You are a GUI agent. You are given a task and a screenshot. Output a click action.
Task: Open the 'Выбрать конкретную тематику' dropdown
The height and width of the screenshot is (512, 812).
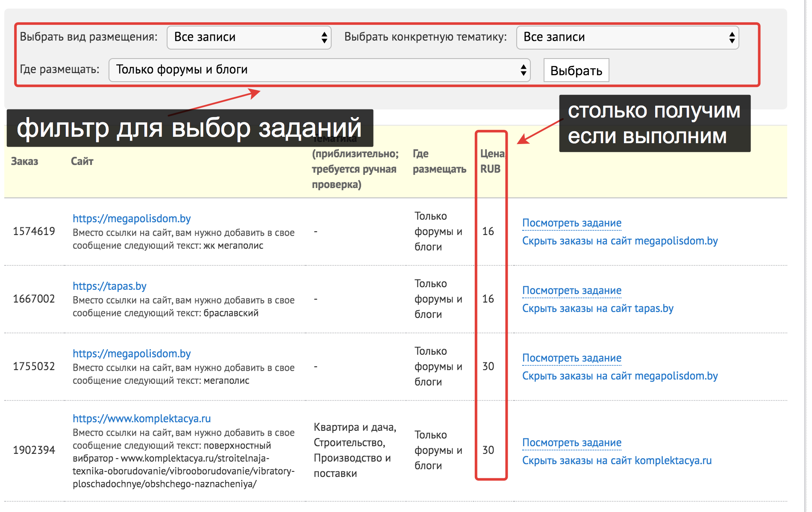(x=627, y=38)
